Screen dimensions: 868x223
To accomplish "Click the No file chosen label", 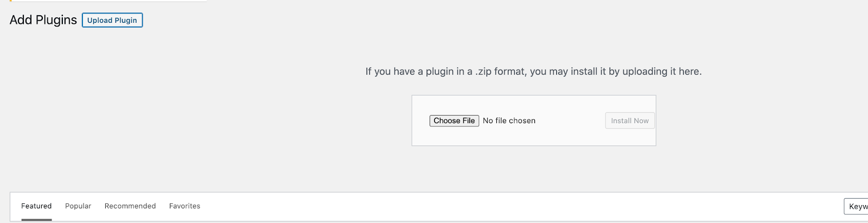I will (509, 120).
